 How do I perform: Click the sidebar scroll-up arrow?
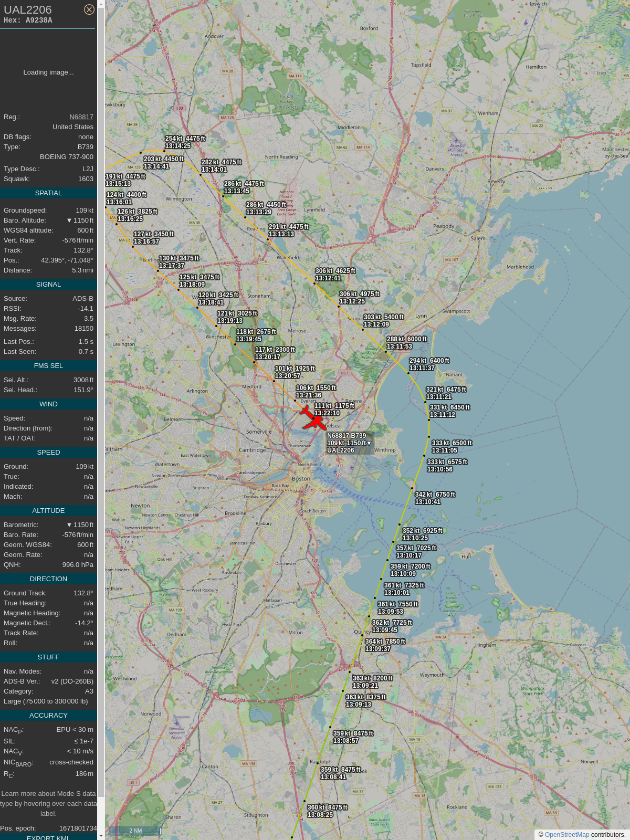101,4
